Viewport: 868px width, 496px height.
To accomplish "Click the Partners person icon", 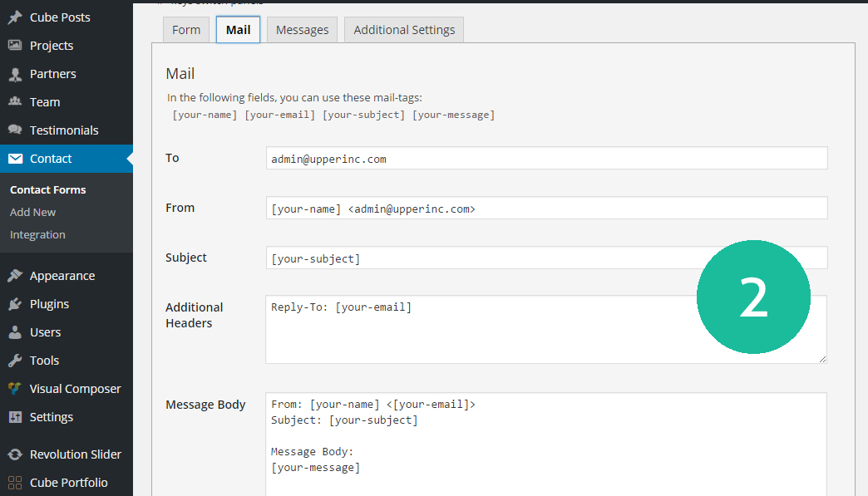I will click(15, 74).
